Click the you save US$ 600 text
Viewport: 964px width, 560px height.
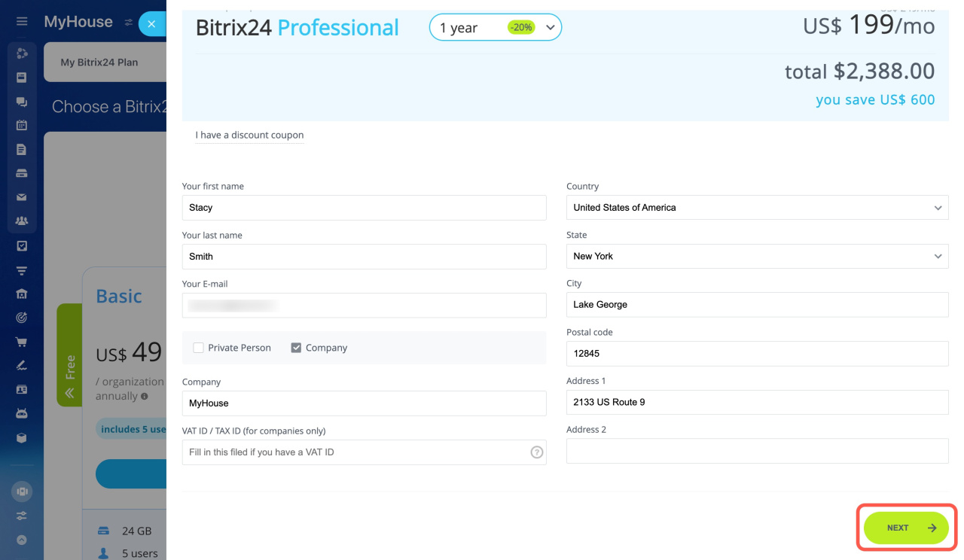[x=875, y=100]
